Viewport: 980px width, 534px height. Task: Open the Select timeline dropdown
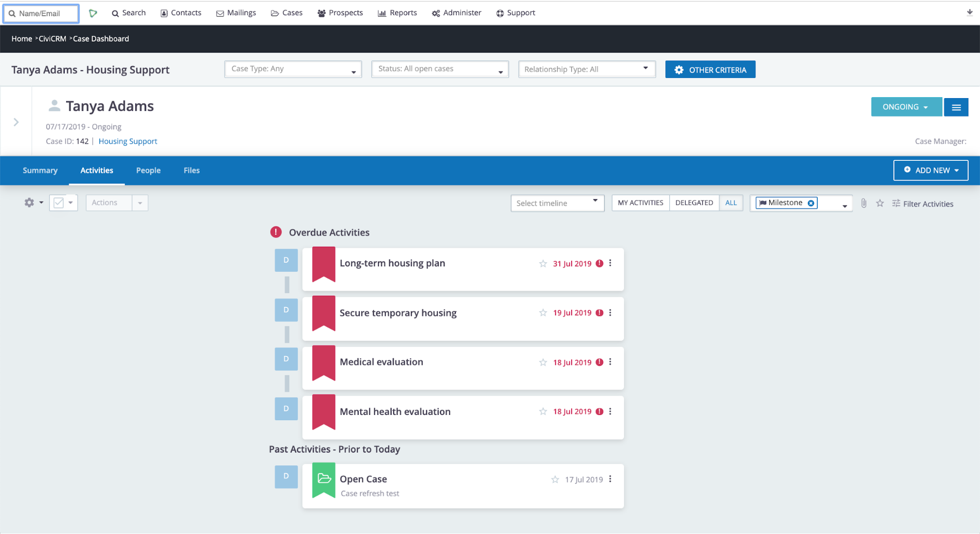(557, 203)
